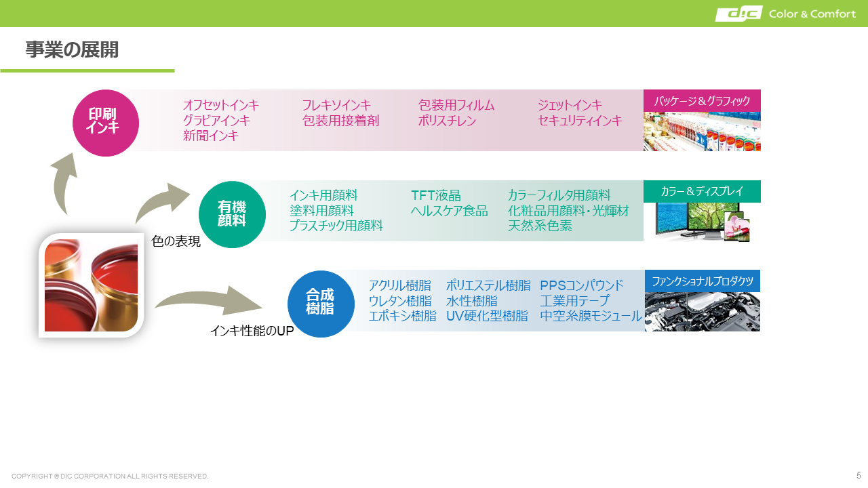This screenshot has height=488, width=868.
Task: Click the slide title 事業の展開
Action: (x=72, y=49)
